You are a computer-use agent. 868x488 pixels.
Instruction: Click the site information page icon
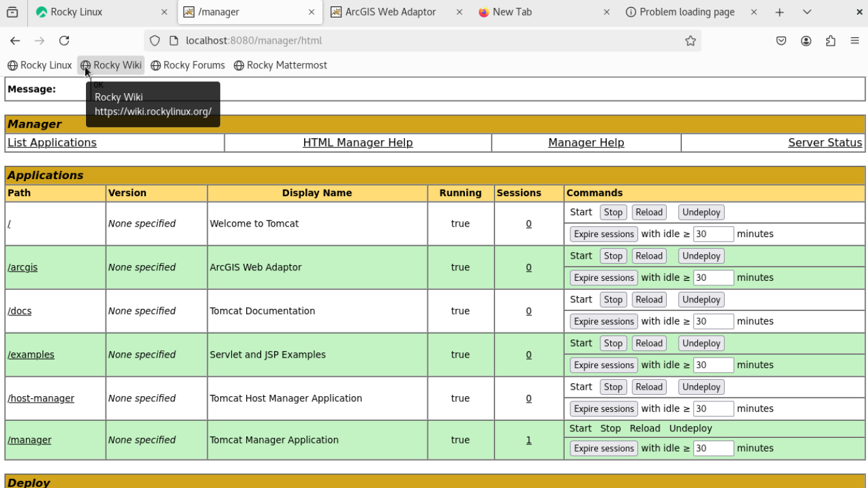173,40
